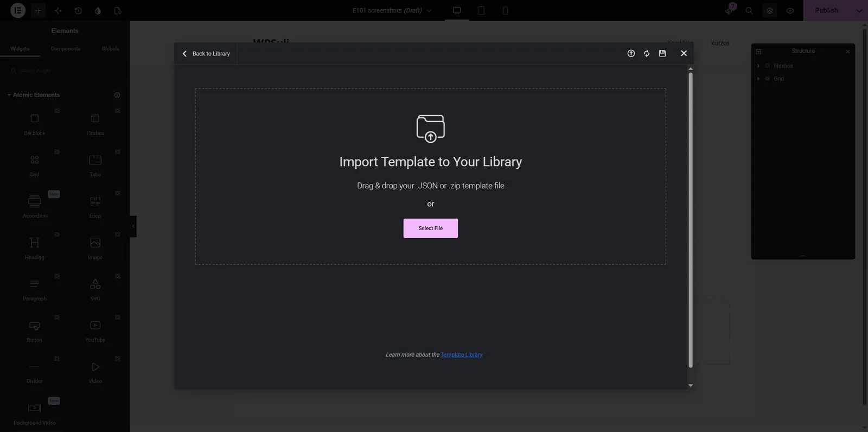
Task: Select the Video widget
Action: coord(95,372)
